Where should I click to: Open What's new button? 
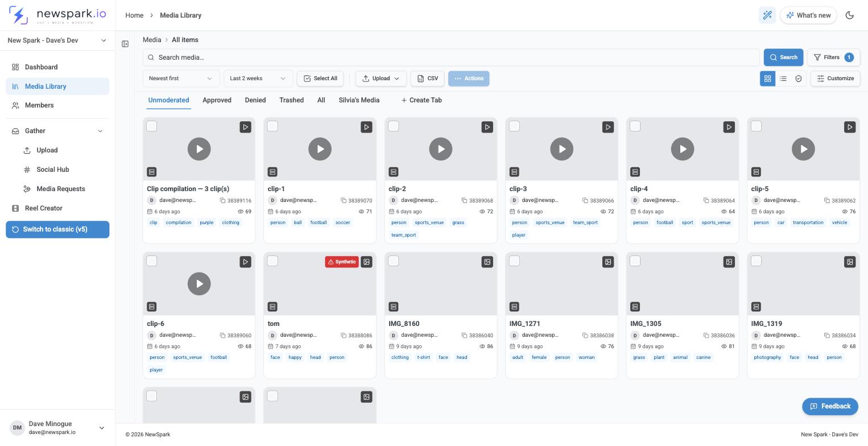click(808, 15)
